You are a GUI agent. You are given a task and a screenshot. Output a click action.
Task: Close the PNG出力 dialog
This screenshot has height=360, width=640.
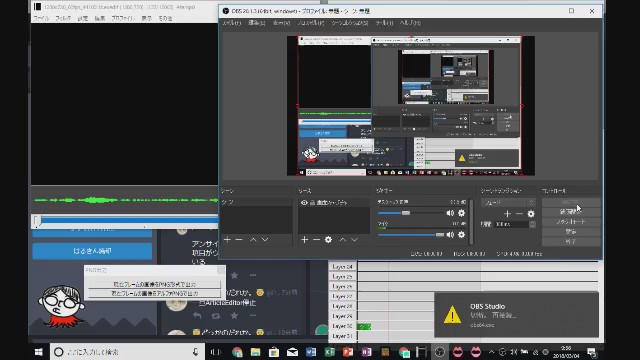(221, 270)
